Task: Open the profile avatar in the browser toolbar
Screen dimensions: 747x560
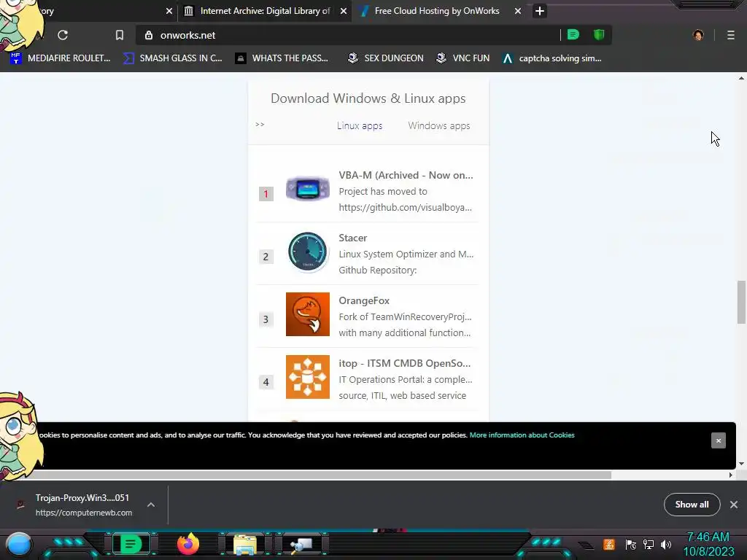Action: 698,35
